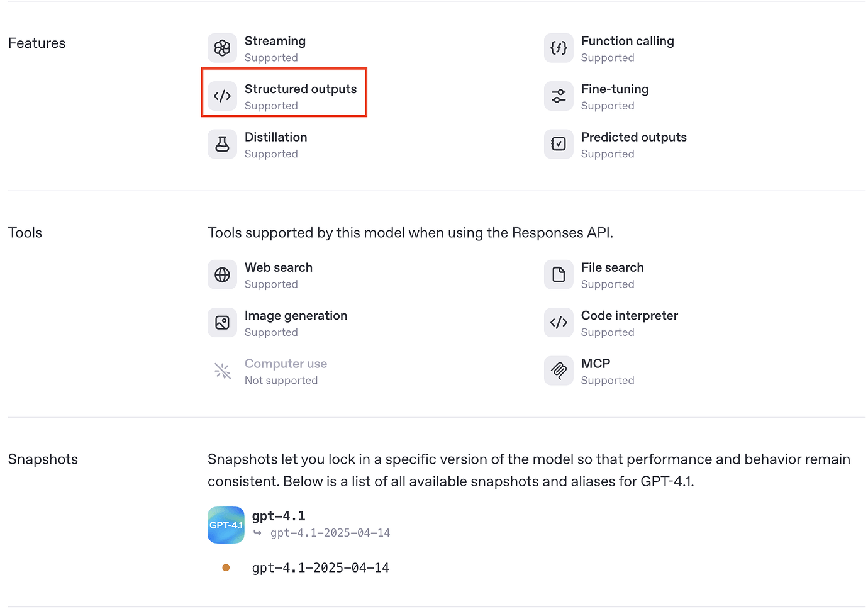Click the orange snapshot status dot
The image size is (868, 609).
coord(225,567)
